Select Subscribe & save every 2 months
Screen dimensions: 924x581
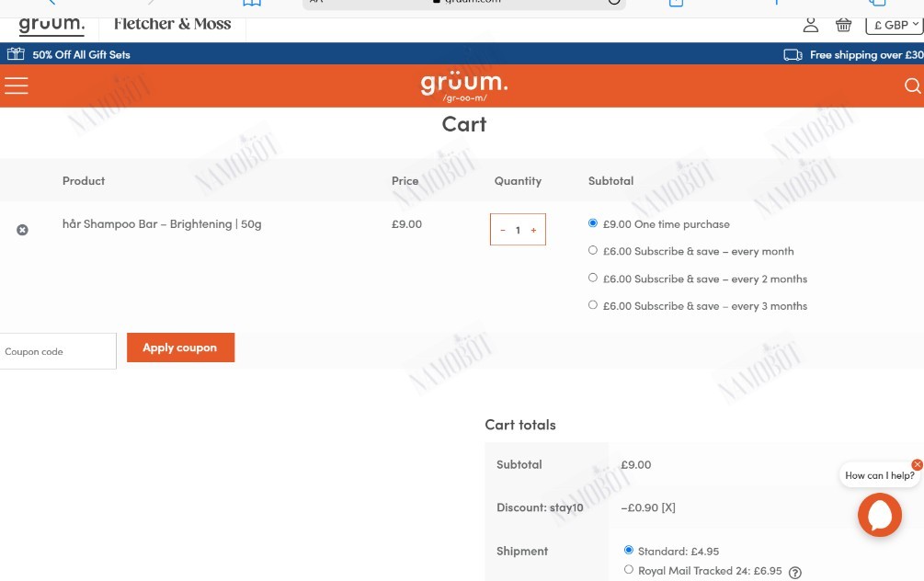(x=593, y=278)
